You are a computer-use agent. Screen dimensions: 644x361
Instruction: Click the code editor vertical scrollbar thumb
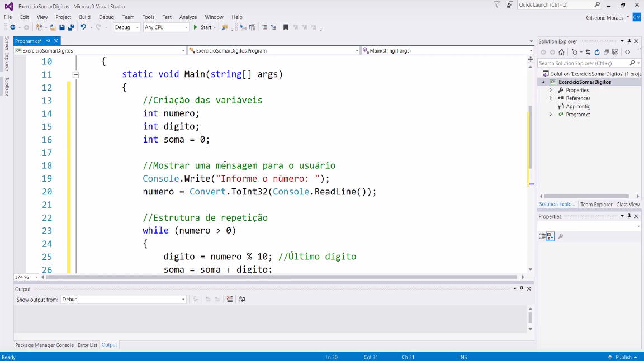click(530, 137)
